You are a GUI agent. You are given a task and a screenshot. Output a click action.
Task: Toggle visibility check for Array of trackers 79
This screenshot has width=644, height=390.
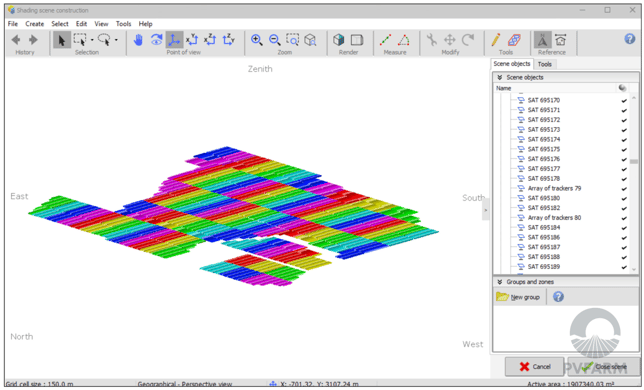point(624,189)
